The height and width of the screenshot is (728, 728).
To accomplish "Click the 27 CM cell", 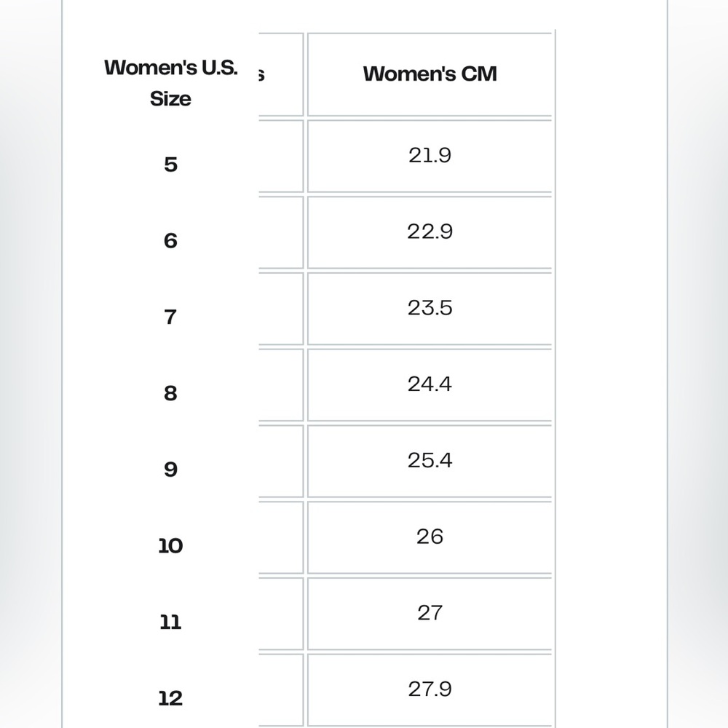I will click(x=430, y=613).
